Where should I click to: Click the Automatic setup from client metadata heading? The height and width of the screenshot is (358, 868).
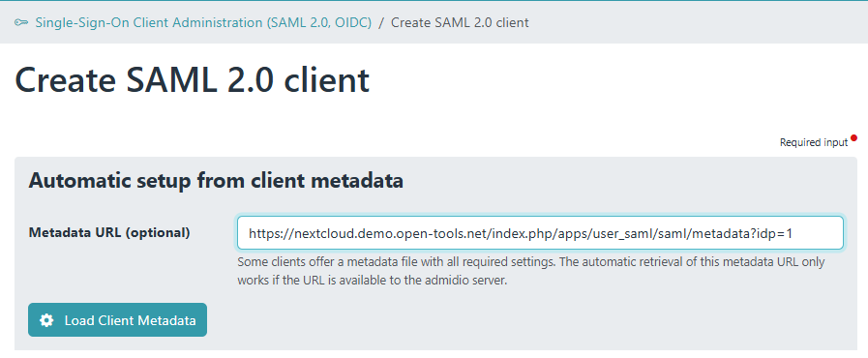[216, 180]
